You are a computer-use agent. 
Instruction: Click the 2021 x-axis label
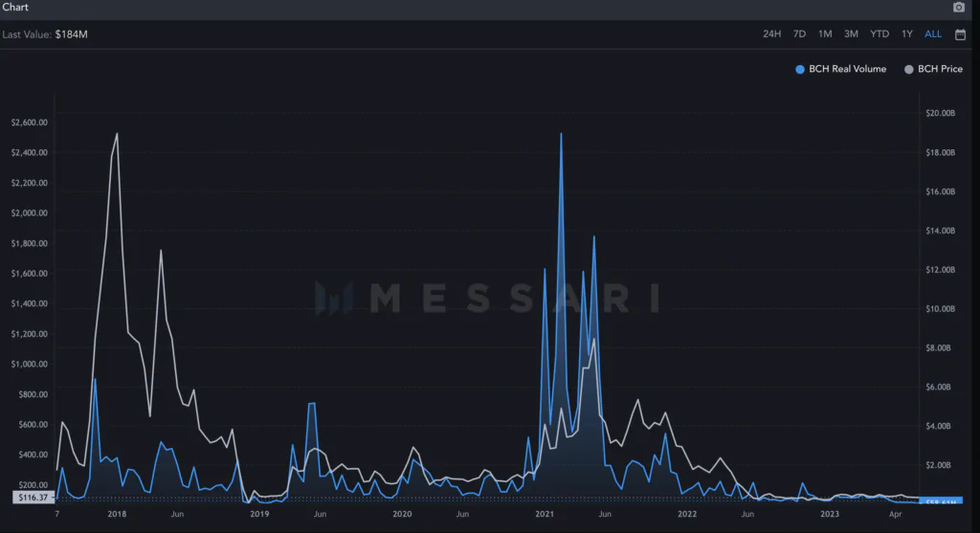pos(545,514)
